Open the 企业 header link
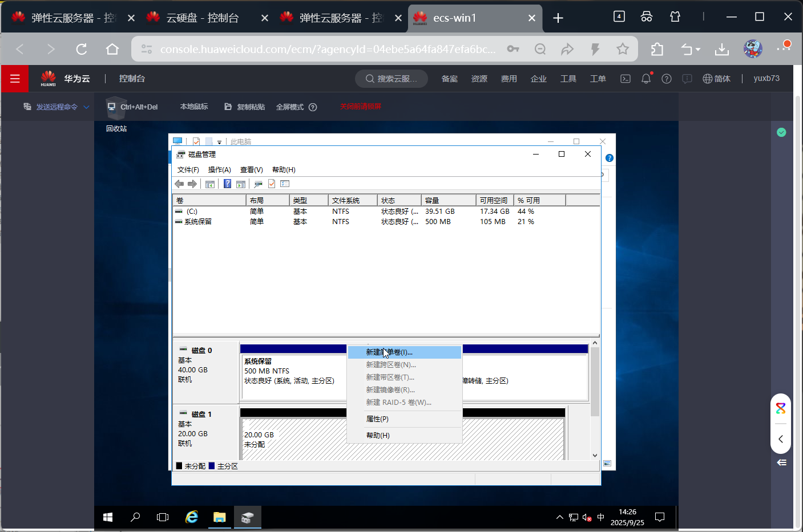 click(539, 79)
